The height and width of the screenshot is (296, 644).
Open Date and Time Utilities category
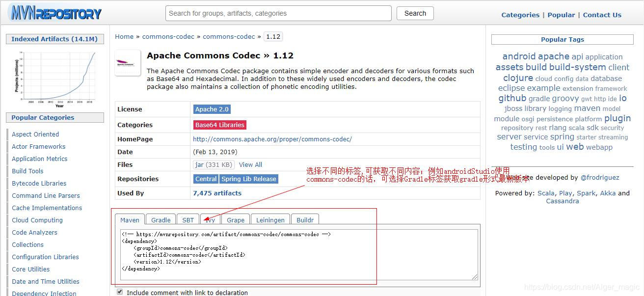point(46,281)
